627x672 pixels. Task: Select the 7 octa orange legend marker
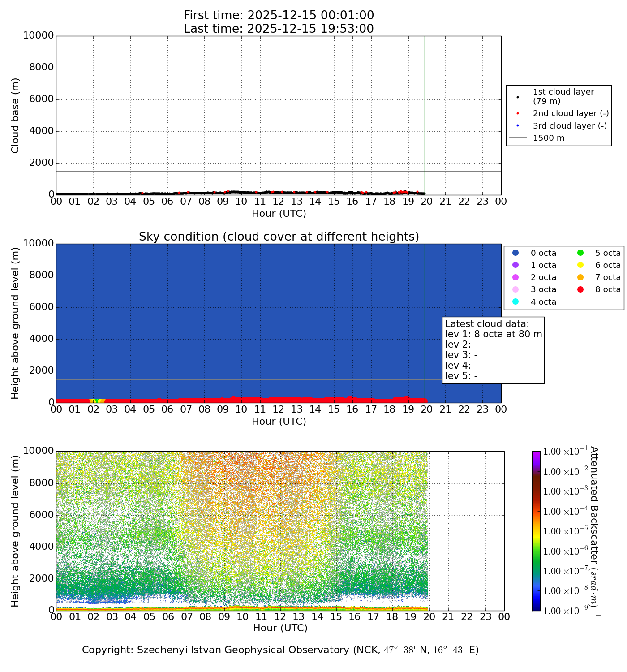[x=580, y=277]
